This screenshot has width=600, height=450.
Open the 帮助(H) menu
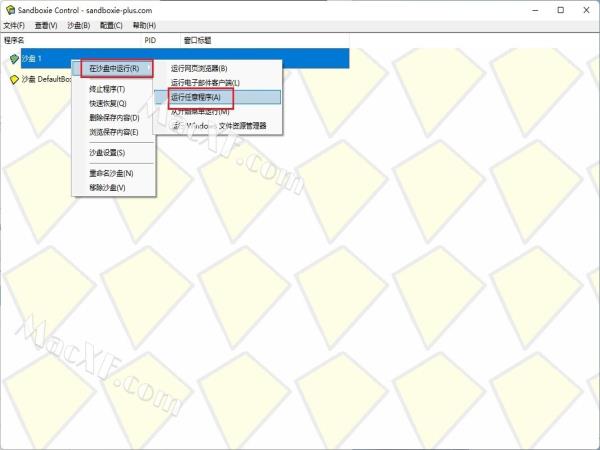tap(145, 25)
